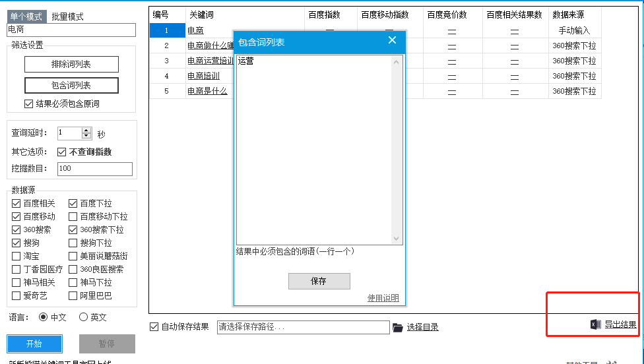Enable 爱奇艺 data source

click(x=16, y=295)
